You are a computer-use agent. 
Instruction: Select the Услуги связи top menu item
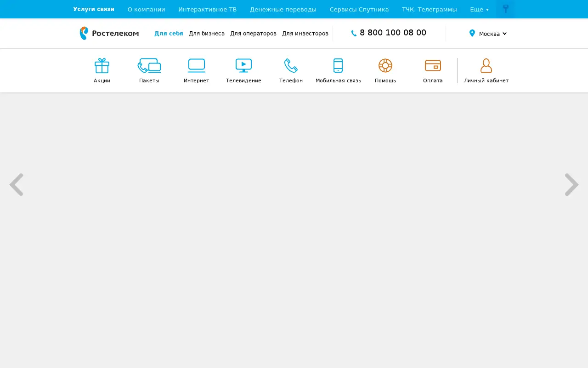[94, 9]
